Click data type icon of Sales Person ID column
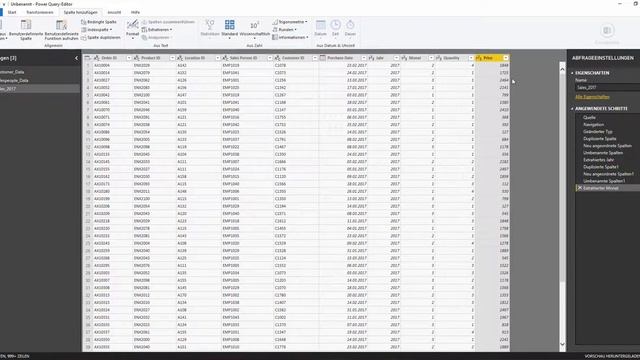The height and width of the screenshot is (360, 640). [x=225, y=58]
